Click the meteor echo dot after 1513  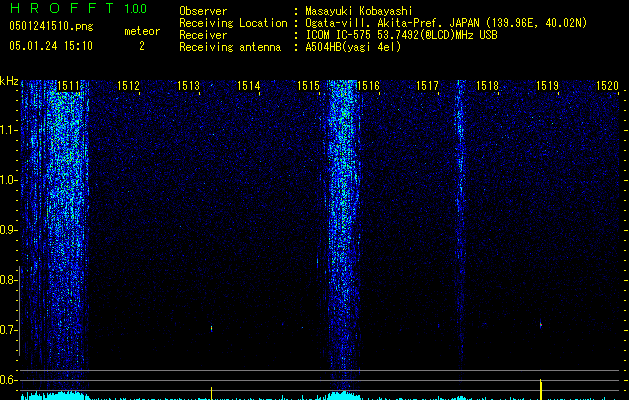click(211, 329)
